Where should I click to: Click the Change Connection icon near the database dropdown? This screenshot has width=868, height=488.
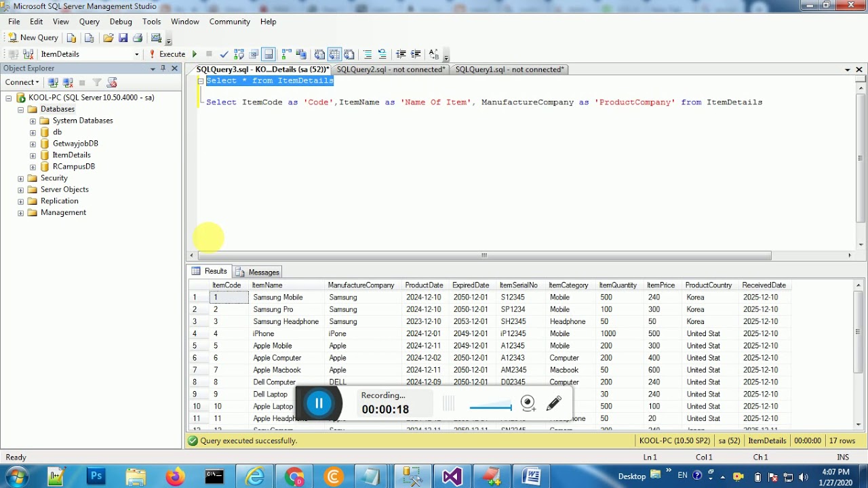[x=28, y=54]
